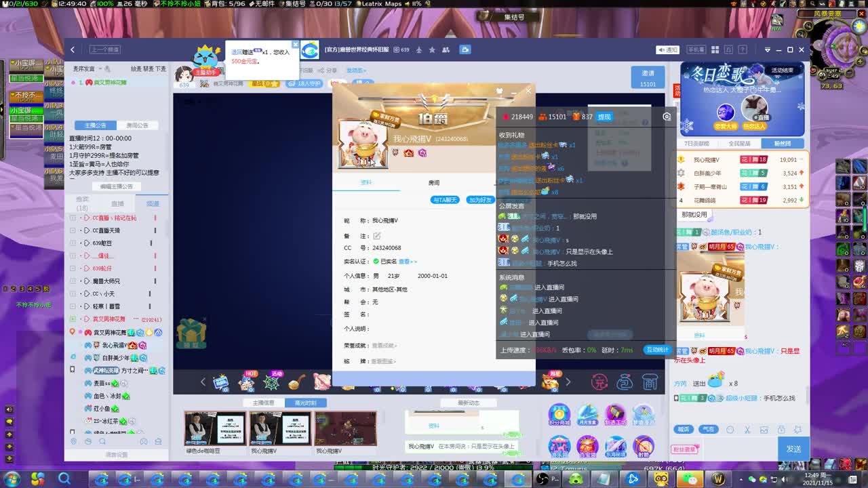868x488 pixels.
Task: Click the 与TA聊天 button
Action: pos(445,200)
